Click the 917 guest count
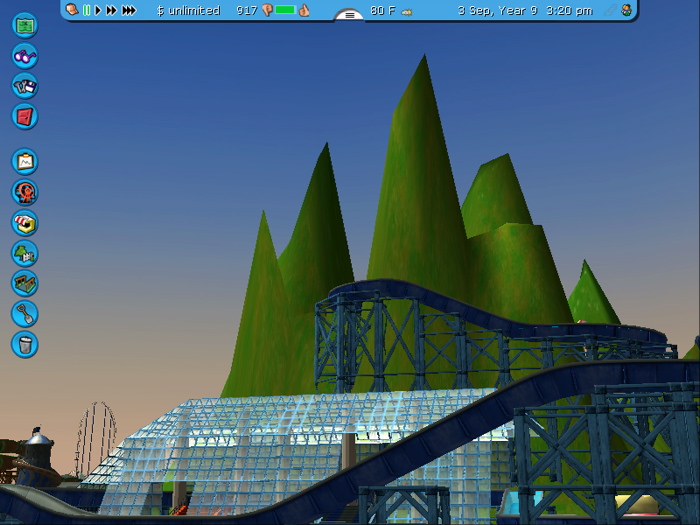Viewport: 700px width, 525px height. pos(247,10)
